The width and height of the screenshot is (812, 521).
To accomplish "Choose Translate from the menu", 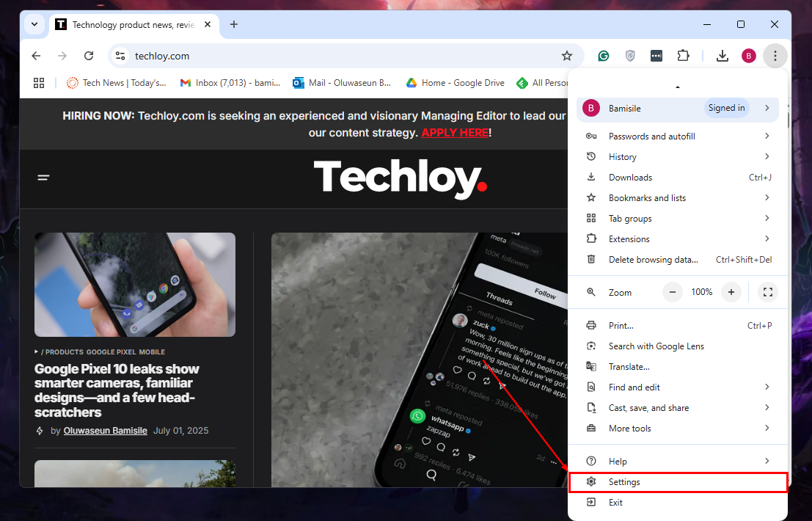I will tap(677, 367).
